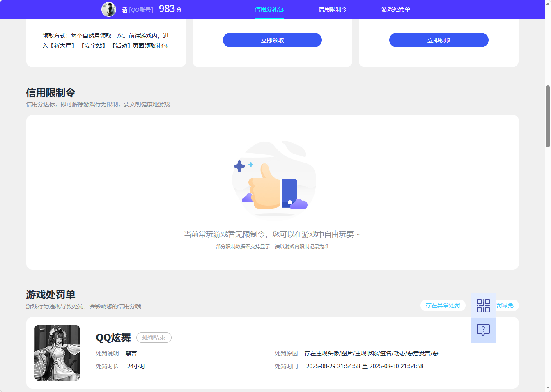Open the QQ炫舞 game thumbnail

57,353
